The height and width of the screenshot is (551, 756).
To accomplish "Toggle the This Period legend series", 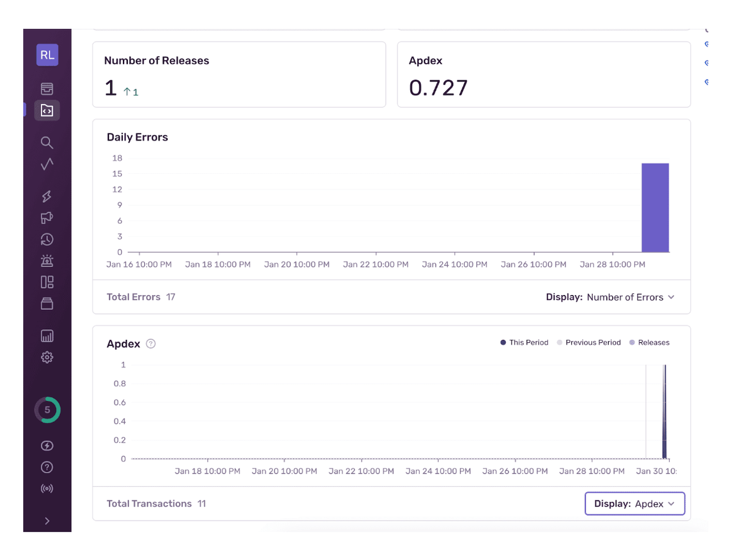I will point(524,342).
